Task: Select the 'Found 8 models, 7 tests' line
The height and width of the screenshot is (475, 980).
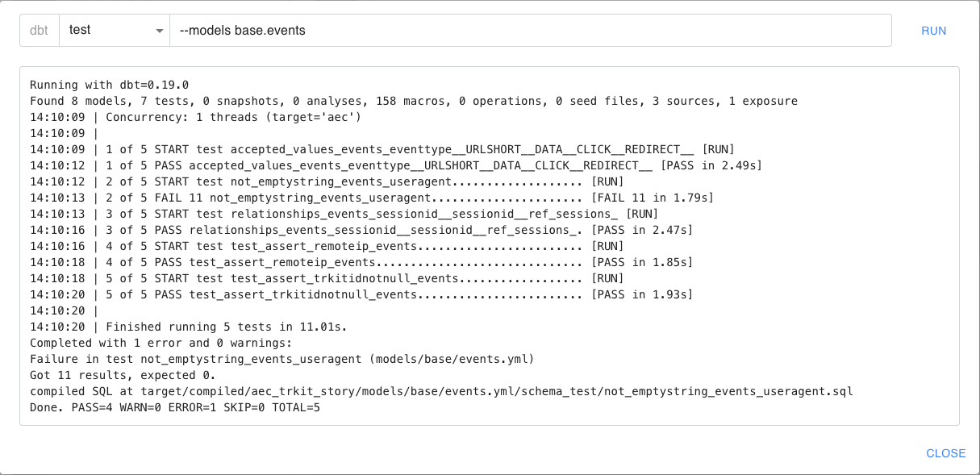Action: 413,101
